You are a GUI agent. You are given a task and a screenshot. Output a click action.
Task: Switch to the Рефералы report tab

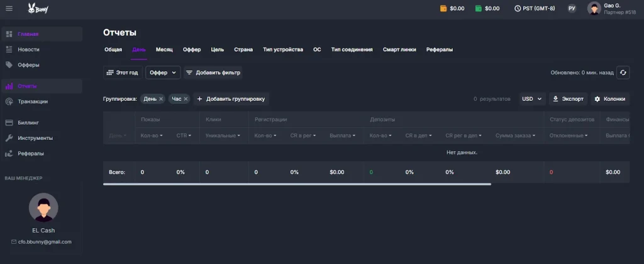[x=440, y=49]
